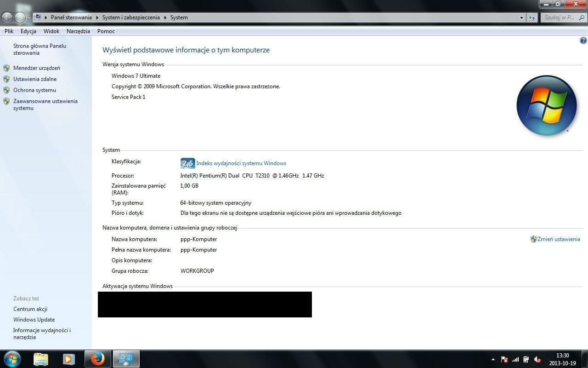
Task: Open the Narzędzia menu
Action: point(78,31)
